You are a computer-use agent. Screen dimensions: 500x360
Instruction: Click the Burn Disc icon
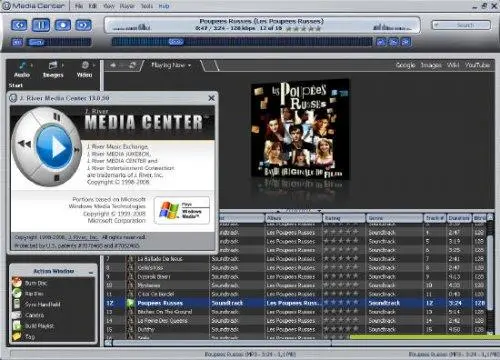point(17,283)
